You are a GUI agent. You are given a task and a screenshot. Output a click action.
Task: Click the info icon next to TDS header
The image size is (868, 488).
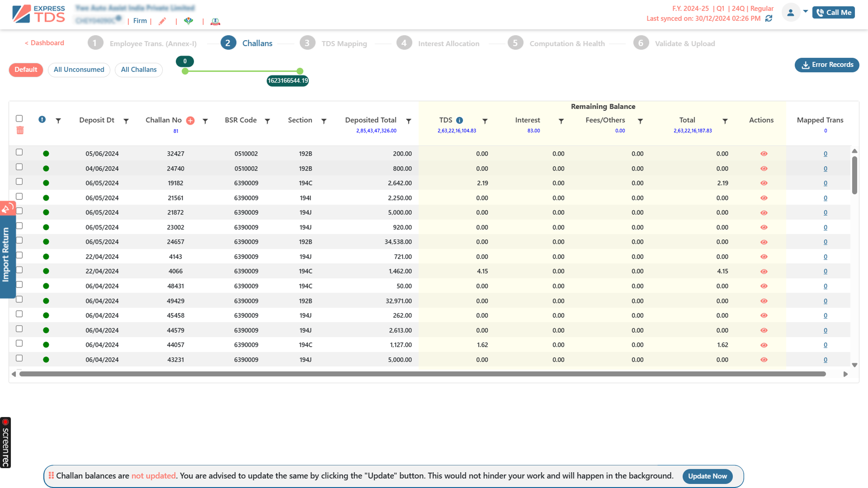coord(459,120)
